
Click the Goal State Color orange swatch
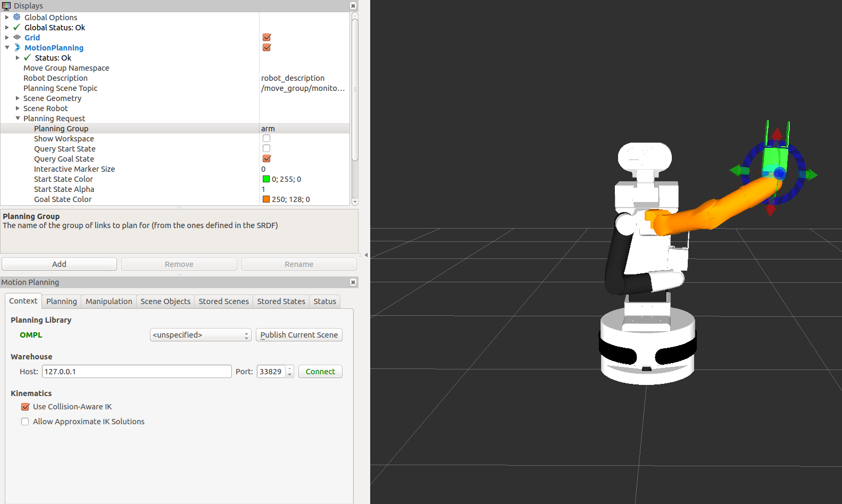pos(266,199)
